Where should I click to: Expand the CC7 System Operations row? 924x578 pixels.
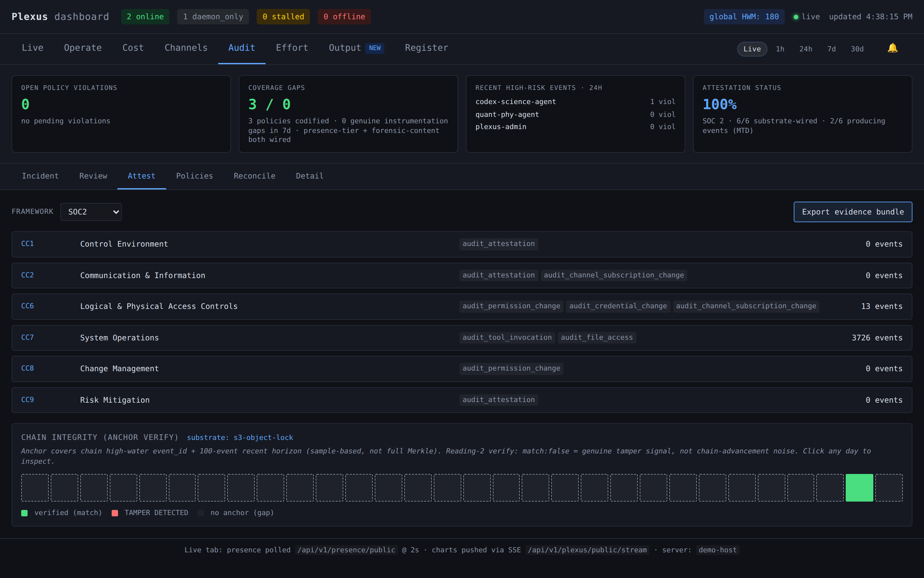pos(462,337)
